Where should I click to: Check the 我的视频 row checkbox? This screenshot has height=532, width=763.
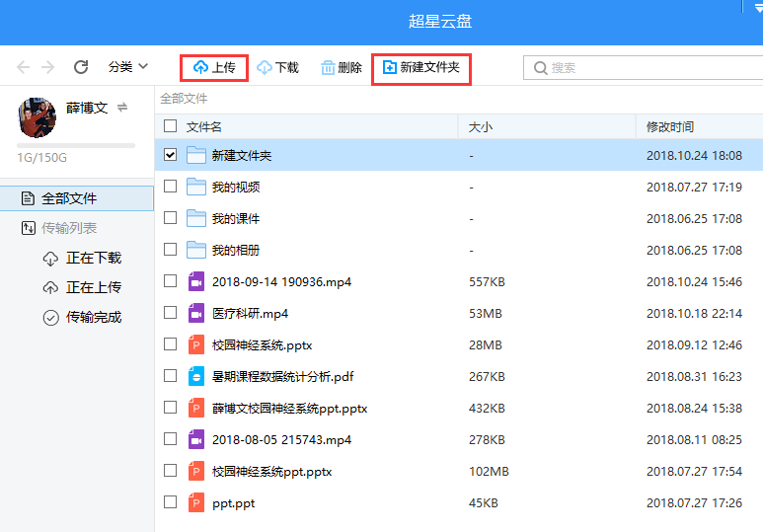[171, 186]
